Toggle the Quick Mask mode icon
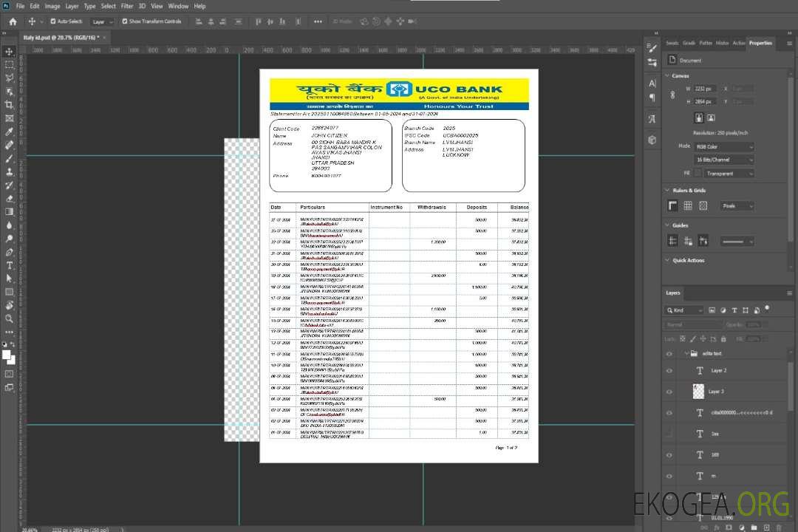The width and height of the screenshot is (798, 532). point(9,374)
